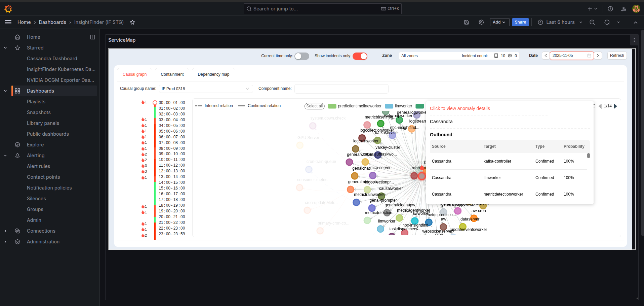Screen dimensions: 644x306
Task: Toggle the hamburger menu button
Action: point(8,22)
